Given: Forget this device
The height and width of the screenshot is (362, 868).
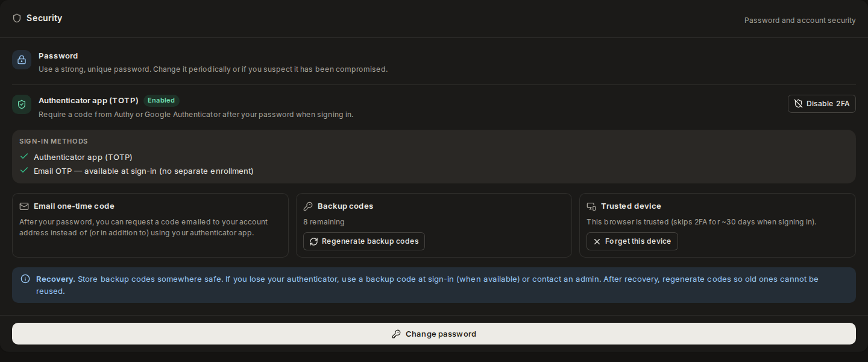Looking at the screenshot, I should (632, 241).
